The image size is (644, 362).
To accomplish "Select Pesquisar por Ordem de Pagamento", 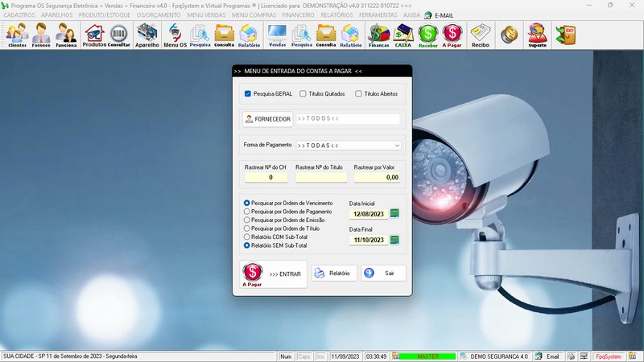I will click(247, 212).
